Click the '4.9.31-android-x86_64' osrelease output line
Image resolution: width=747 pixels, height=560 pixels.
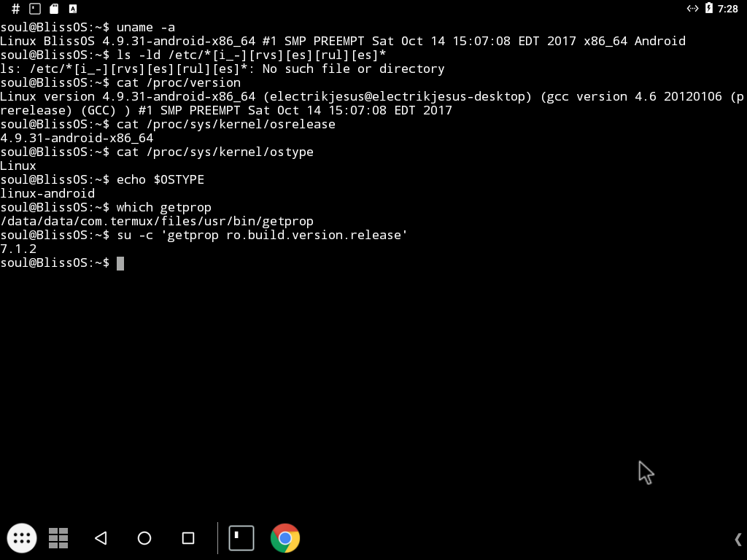tap(77, 138)
